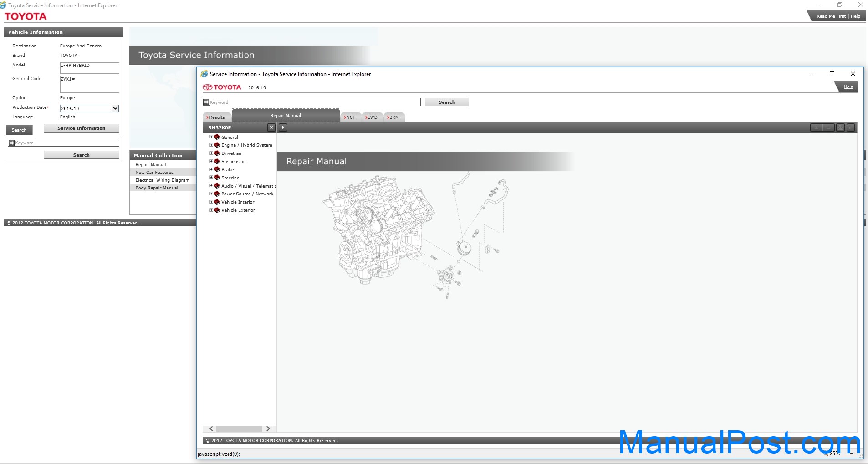Screen dimensions: 868x464
Task: Expand the Engine / Hybrid System node
Action: [x=211, y=145]
